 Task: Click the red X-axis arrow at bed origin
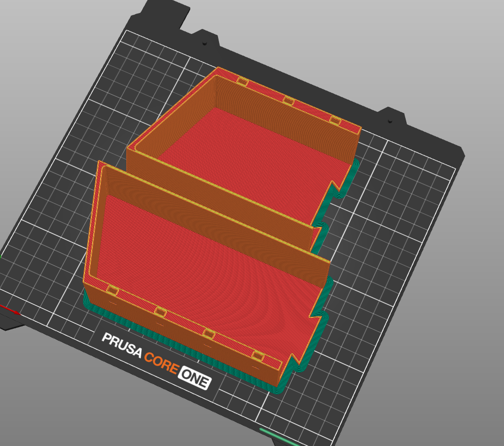pos(9,310)
